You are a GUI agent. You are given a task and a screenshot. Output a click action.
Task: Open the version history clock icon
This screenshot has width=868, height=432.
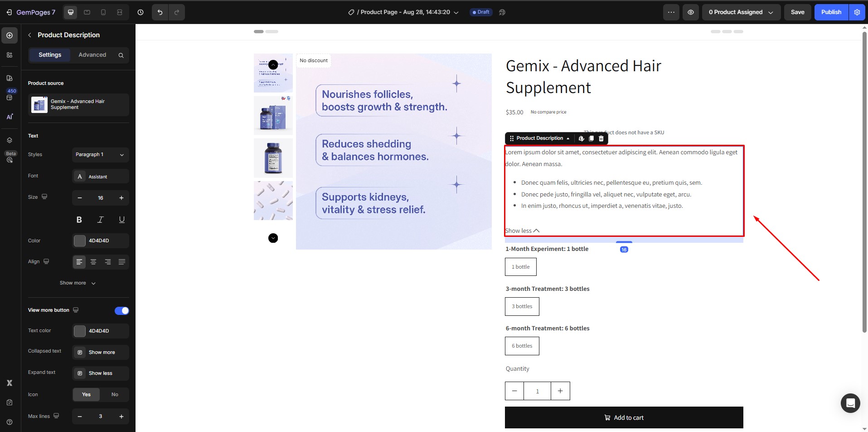tap(140, 12)
